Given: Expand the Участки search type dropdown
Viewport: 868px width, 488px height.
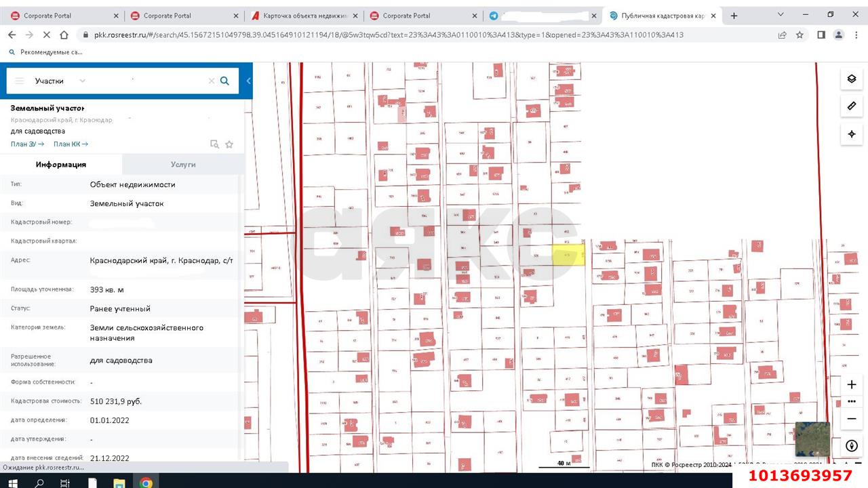Looking at the screenshot, I should [x=82, y=81].
